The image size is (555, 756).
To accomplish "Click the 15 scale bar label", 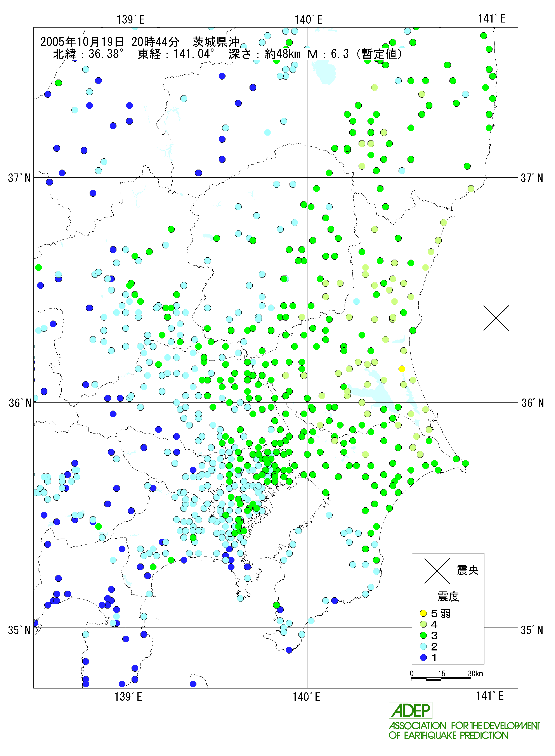I will click(441, 673).
